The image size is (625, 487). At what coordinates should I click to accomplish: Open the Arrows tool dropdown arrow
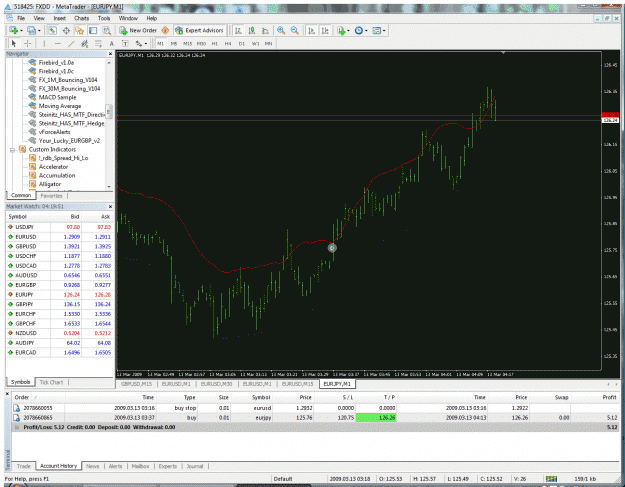click(x=145, y=44)
